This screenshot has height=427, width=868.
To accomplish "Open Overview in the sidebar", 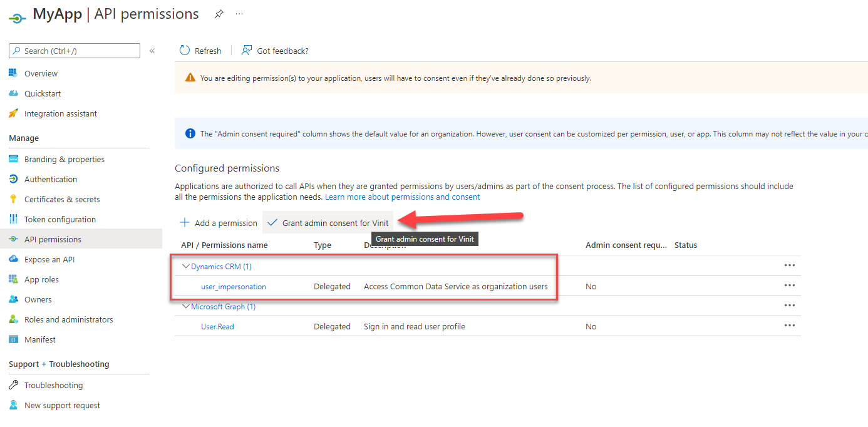I will click(x=41, y=73).
